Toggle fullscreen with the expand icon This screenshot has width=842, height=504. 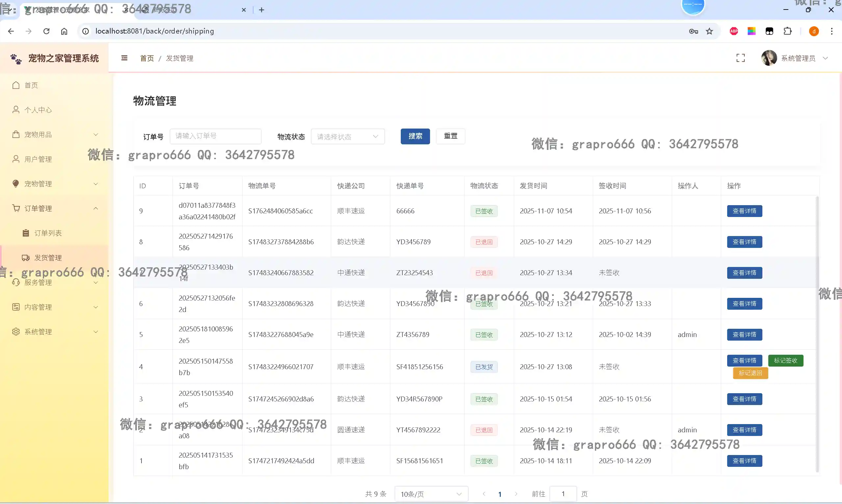click(740, 58)
